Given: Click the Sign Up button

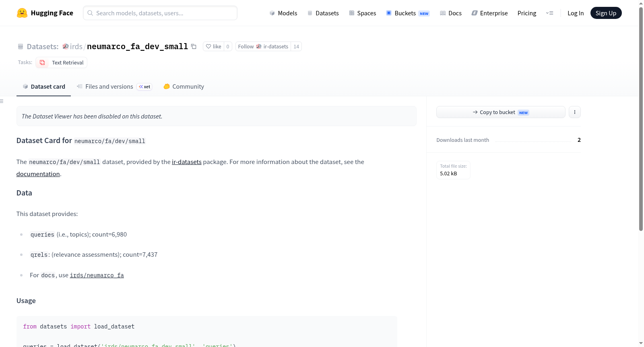Looking at the screenshot, I should coord(606,13).
